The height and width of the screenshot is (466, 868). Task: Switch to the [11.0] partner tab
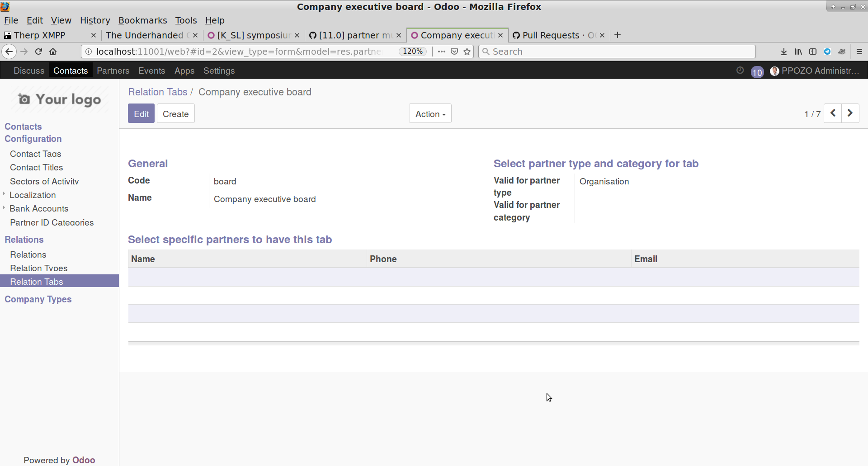point(351,35)
